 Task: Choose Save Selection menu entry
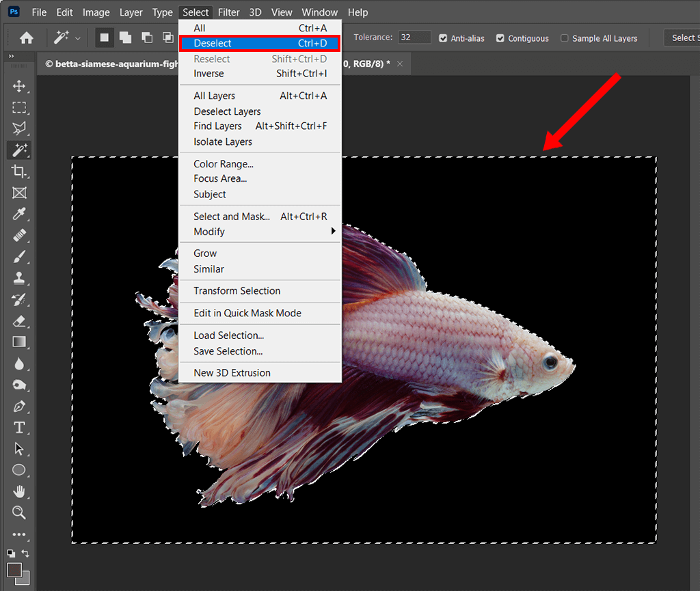click(x=260, y=351)
